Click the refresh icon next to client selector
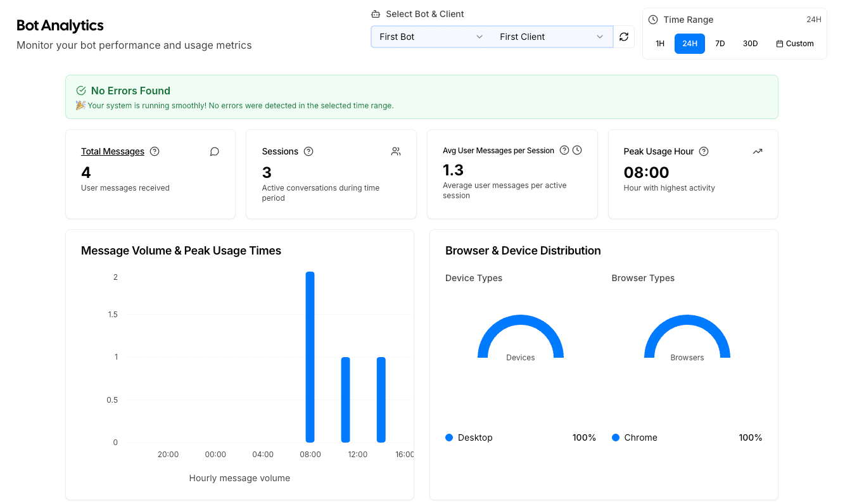This screenshot has height=504, width=845. (x=624, y=37)
